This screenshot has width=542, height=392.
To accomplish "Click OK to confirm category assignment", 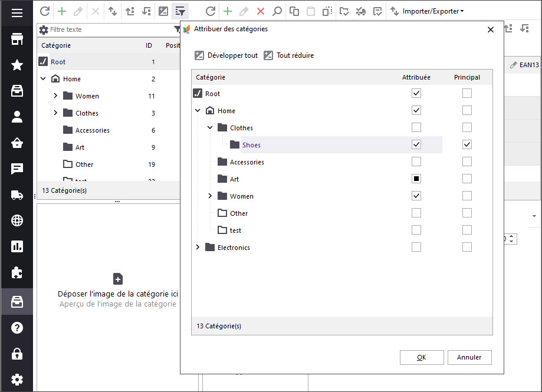I will 422,357.
